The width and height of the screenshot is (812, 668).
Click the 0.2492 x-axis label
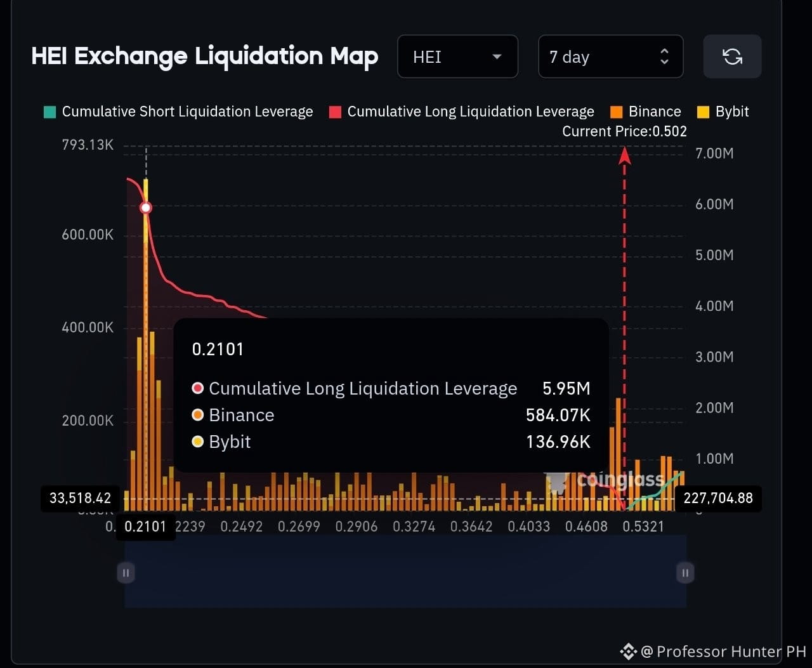tap(241, 527)
